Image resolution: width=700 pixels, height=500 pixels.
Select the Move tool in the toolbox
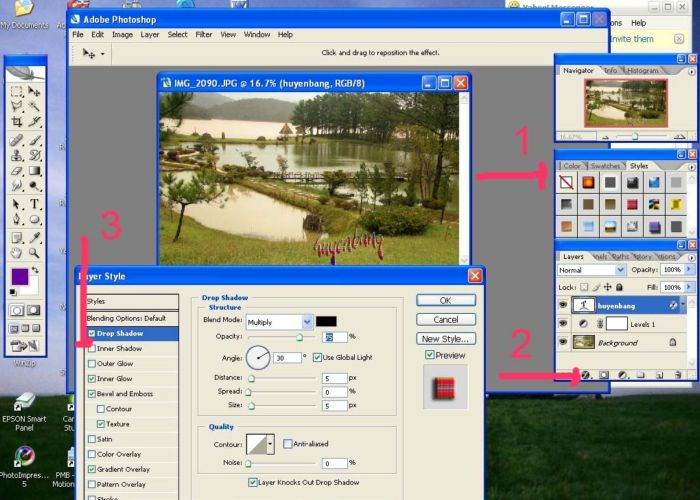click(x=34, y=92)
